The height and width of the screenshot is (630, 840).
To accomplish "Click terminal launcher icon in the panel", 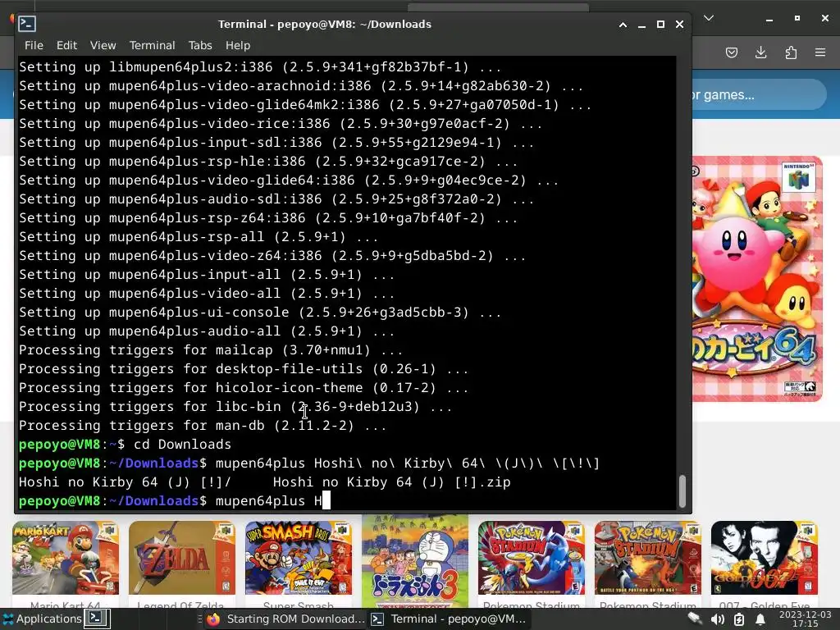I will click(97, 619).
